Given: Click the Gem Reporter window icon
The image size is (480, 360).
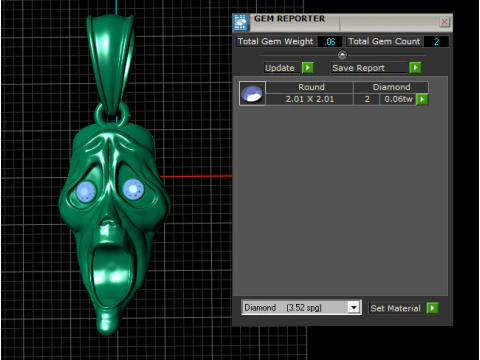Looking at the screenshot, I should tap(240, 23).
